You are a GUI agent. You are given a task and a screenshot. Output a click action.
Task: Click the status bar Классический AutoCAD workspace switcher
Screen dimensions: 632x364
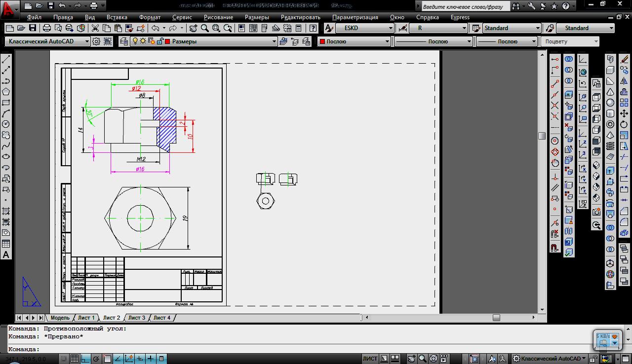click(x=549, y=359)
